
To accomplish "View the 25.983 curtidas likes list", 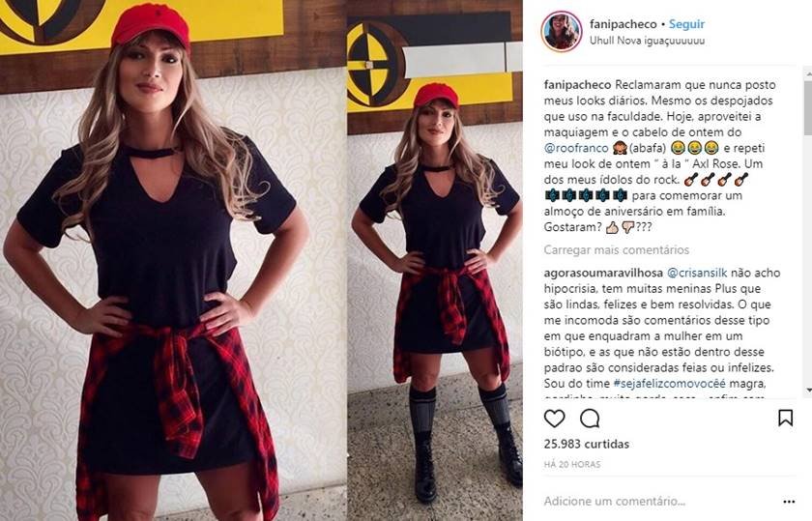I will pos(586,445).
